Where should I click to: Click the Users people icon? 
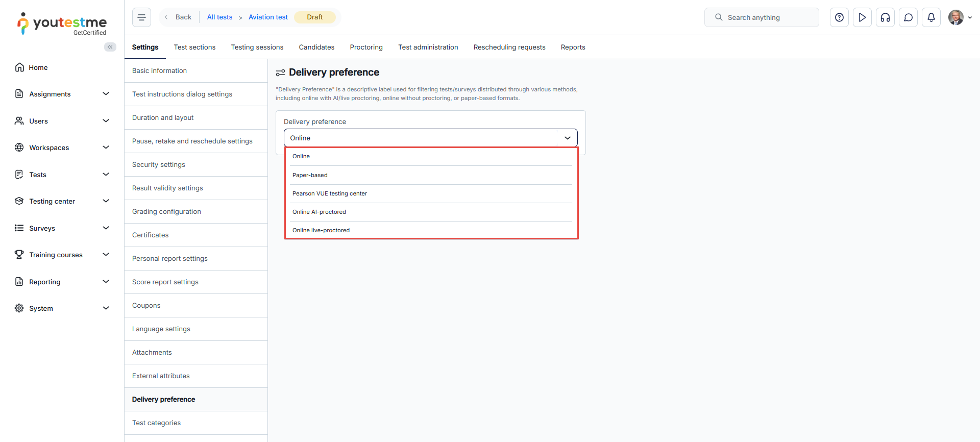pyautogui.click(x=19, y=121)
